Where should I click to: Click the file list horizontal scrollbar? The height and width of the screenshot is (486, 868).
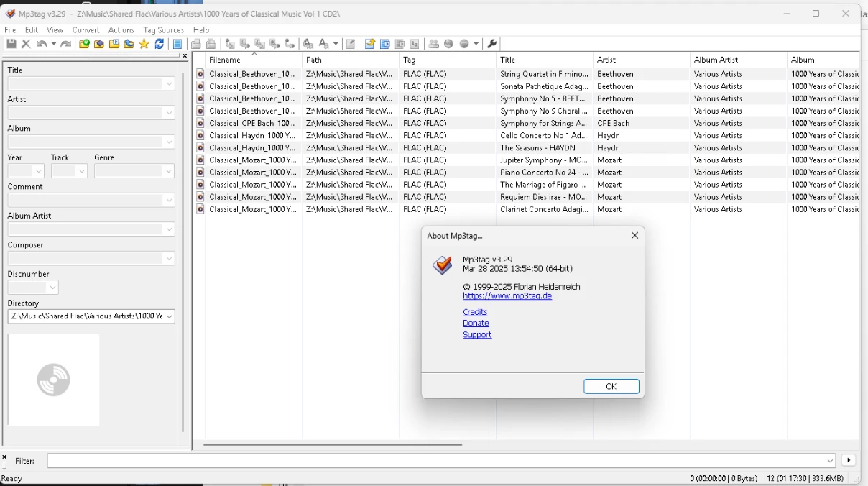click(333, 444)
